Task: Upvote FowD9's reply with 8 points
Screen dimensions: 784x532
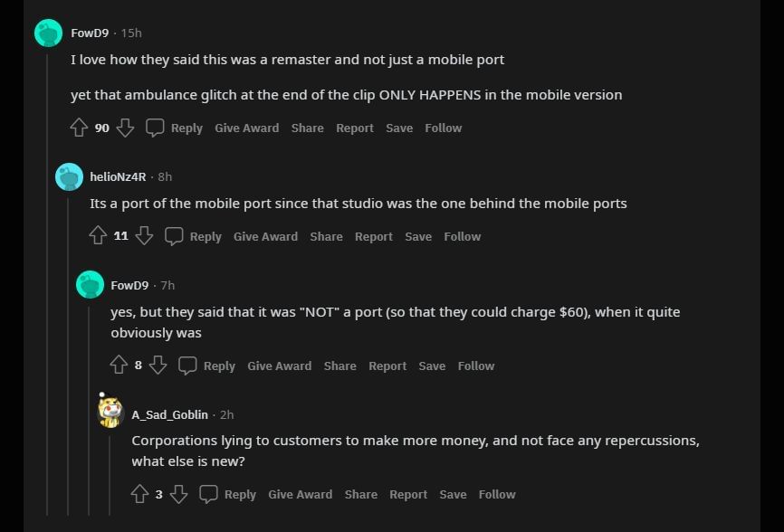Action: 119,366
